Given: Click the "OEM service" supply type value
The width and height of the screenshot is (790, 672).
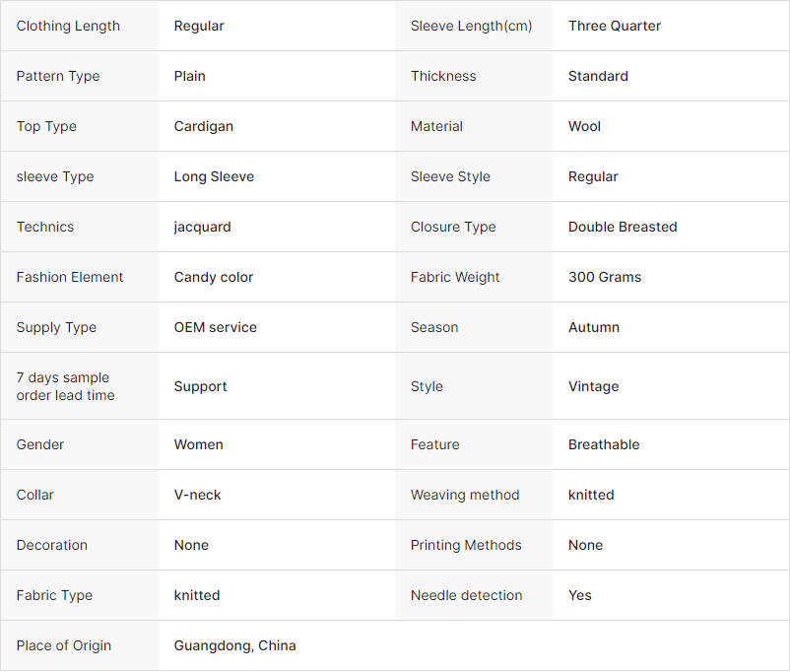Looking at the screenshot, I should pyautogui.click(x=216, y=327).
